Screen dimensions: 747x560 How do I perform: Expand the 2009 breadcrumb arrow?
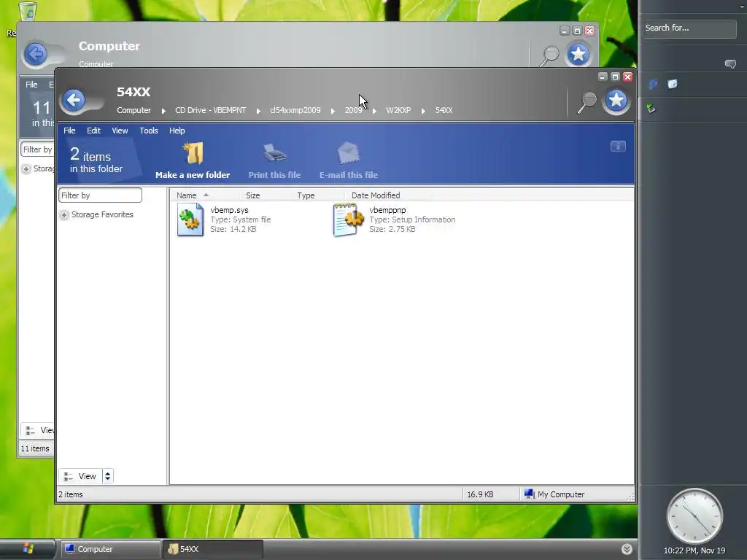click(374, 111)
